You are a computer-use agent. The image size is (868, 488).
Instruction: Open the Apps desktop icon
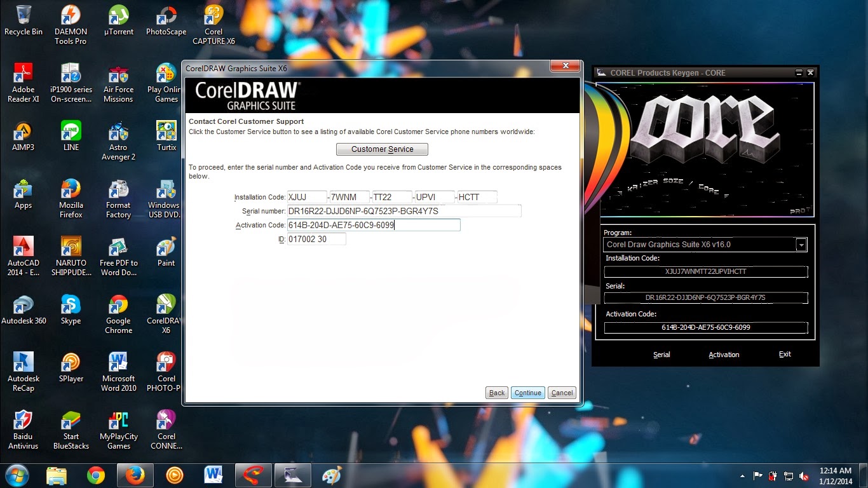pos(24,194)
